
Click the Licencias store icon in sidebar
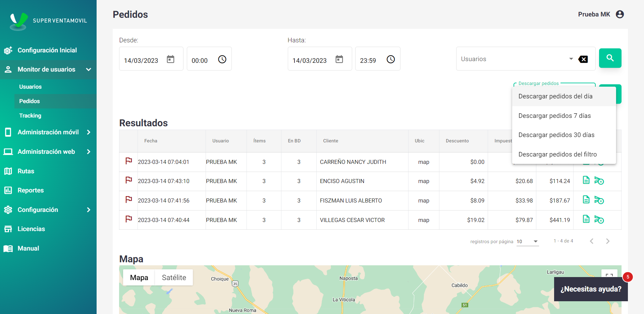[8, 229]
